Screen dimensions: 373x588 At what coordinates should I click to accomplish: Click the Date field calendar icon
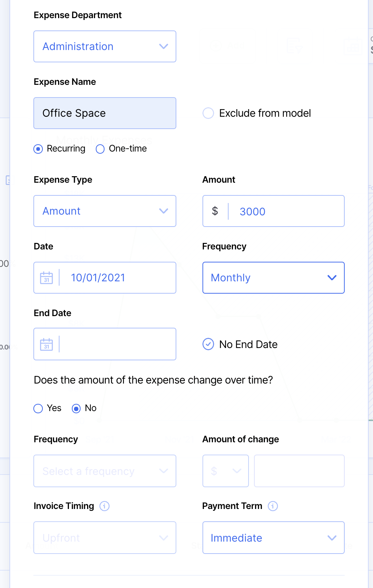pyautogui.click(x=46, y=278)
